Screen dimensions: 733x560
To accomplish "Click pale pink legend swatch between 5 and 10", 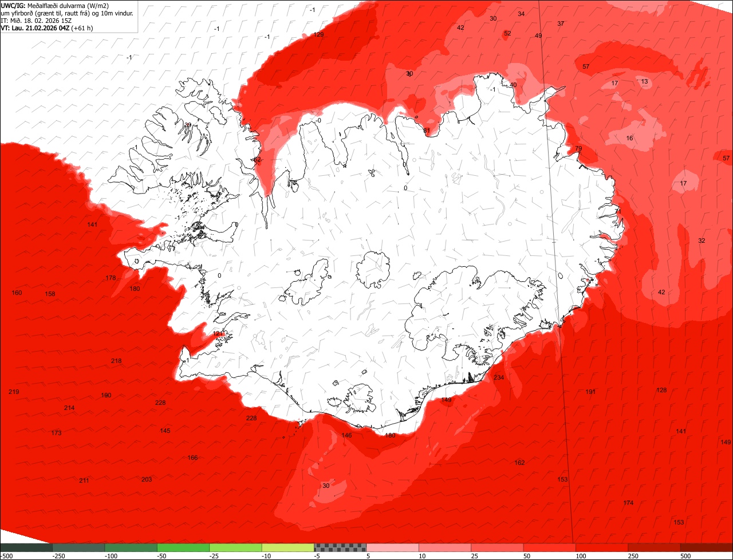I will click(393, 547).
